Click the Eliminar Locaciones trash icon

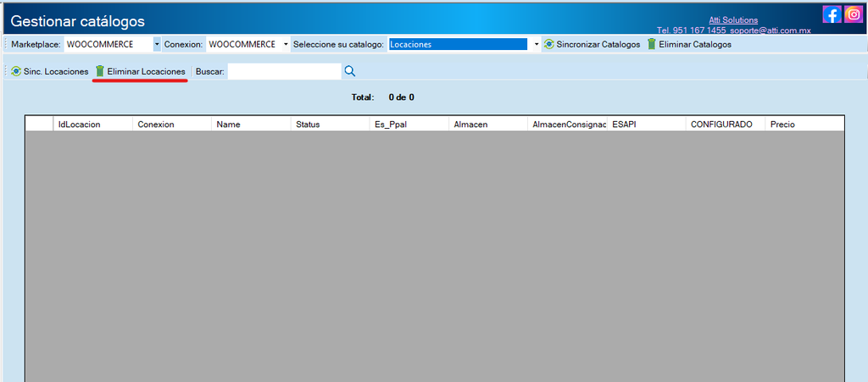click(100, 71)
